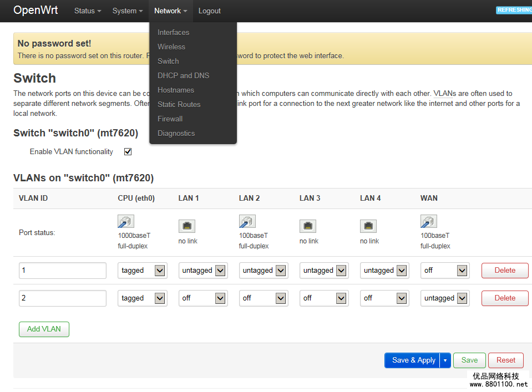Click the 'No password set!' warning heading
The width and height of the screenshot is (532, 392).
[x=54, y=43]
